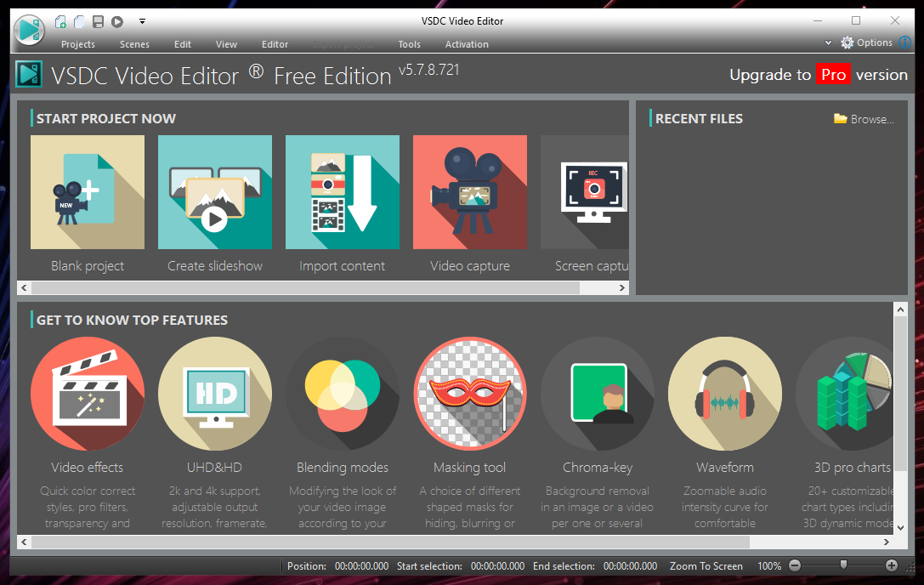Click the Blending modes circles icon
The image size is (924, 585).
343,394
